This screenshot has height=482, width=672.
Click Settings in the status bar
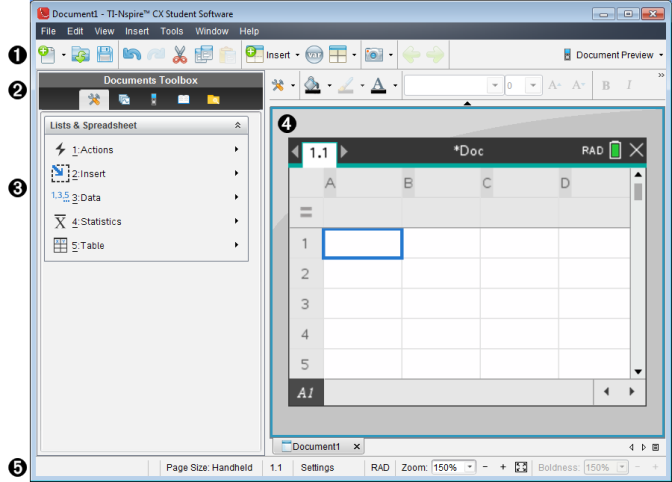[x=319, y=467]
